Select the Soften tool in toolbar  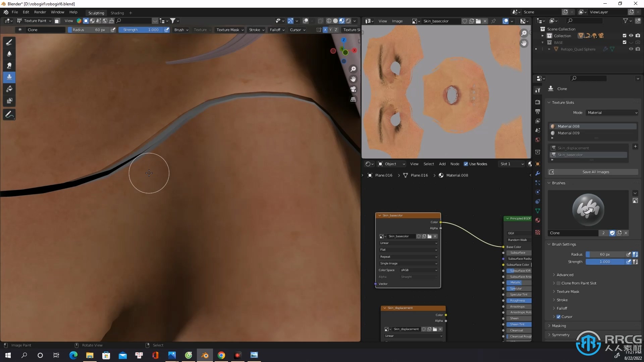click(9, 54)
